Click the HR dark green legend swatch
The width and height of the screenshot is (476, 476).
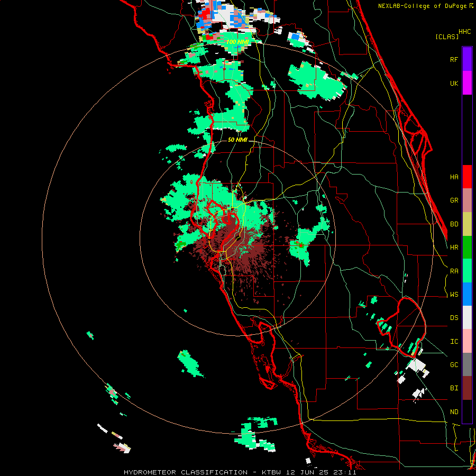(x=467, y=248)
